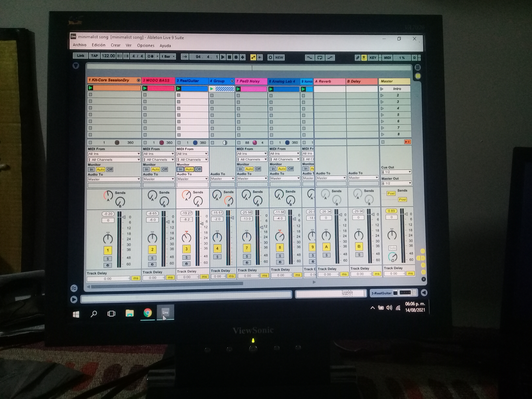Open File Explorer from taskbar
Screen dimensions: 532x399
point(130,313)
